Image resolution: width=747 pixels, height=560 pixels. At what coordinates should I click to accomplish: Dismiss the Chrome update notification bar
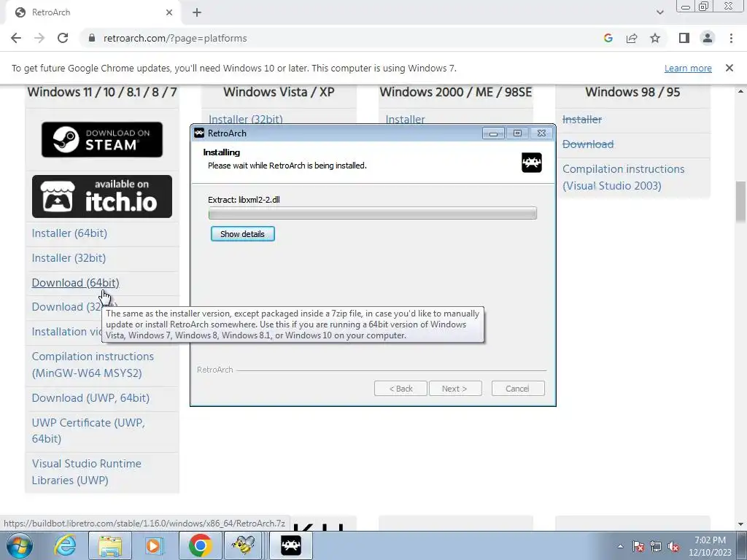tap(729, 68)
